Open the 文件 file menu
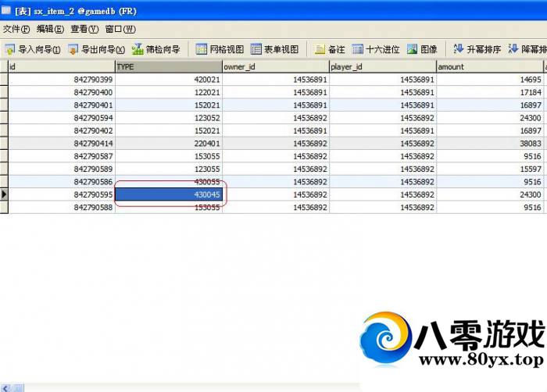 point(16,29)
